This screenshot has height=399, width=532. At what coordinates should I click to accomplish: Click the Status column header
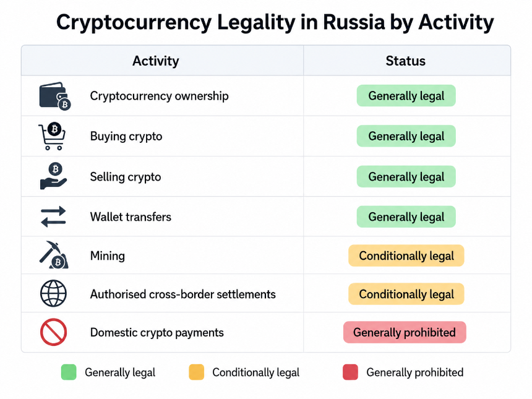click(x=405, y=61)
